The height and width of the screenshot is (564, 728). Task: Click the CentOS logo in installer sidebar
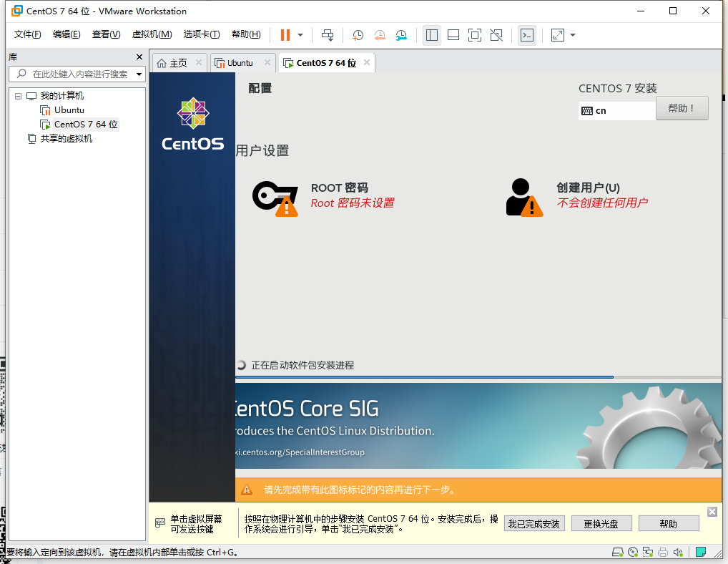192,124
